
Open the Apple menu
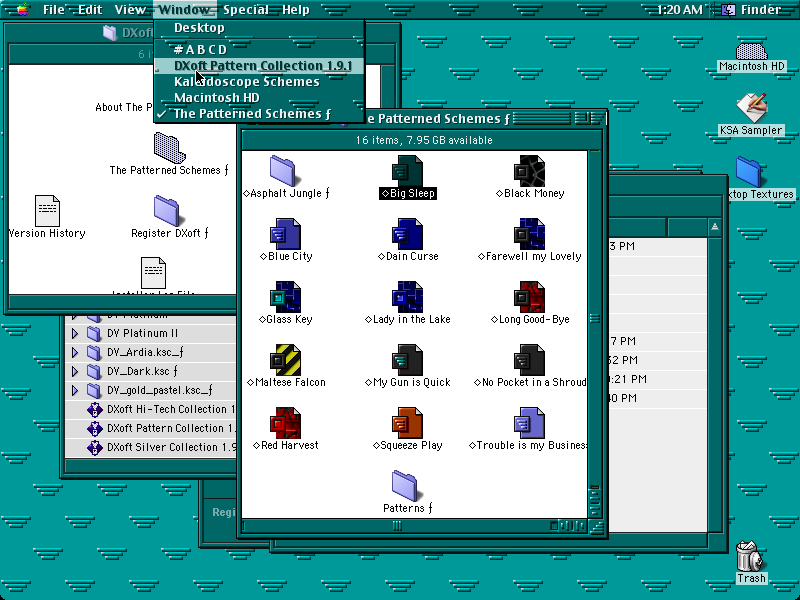click(x=22, y=10)
